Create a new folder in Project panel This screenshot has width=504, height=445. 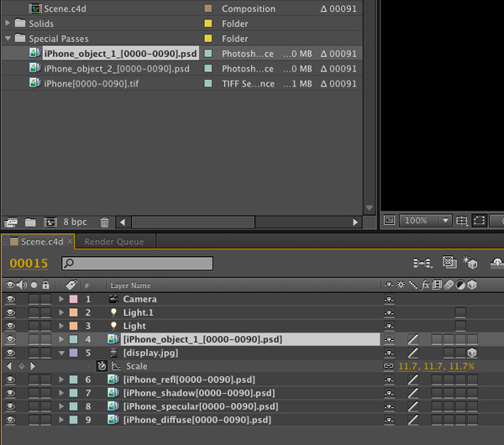[x=30, y=222]
